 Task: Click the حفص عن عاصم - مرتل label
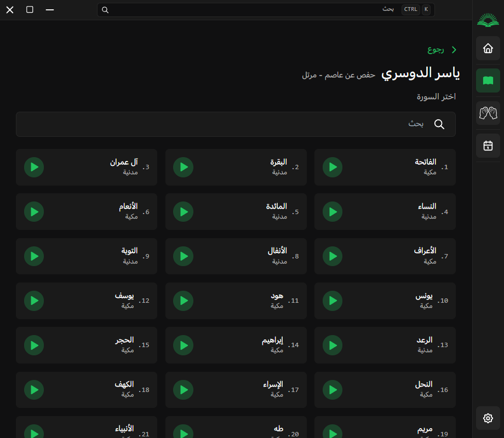[339, 75]
